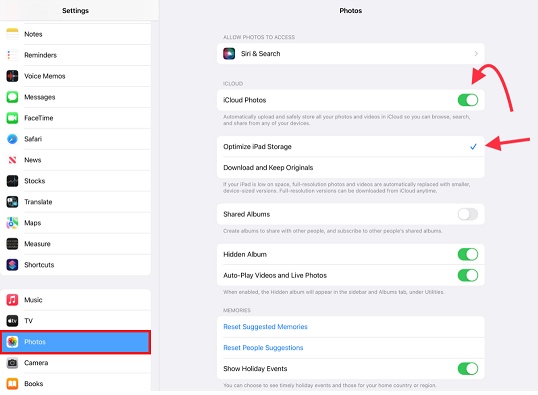This screenshot has height=395, width=538.
Task: Open Notes settings in sidebar
Action: 75,34
